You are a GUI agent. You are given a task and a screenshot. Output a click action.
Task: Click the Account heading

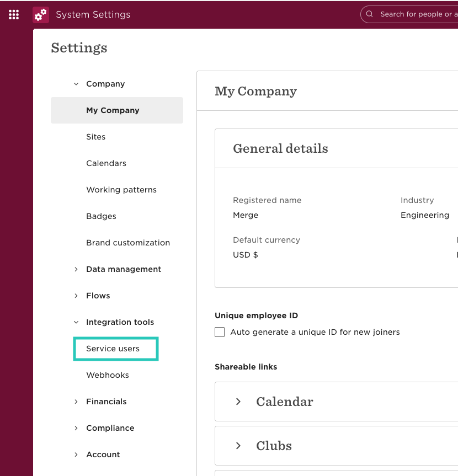[x=103, y=454]
